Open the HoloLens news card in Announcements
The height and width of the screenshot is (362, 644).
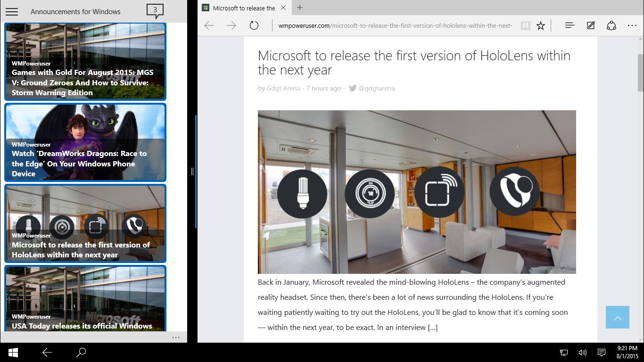(85, 223)
